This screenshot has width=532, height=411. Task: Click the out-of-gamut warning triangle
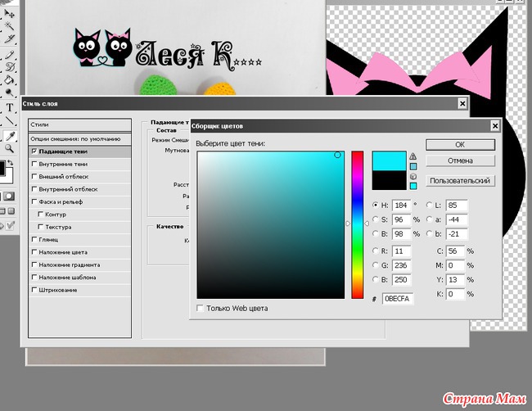413,156
